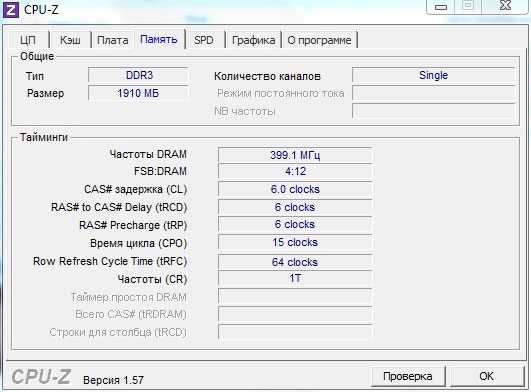Click the FSB:DRAM 4:12 value

coord(295,171)
